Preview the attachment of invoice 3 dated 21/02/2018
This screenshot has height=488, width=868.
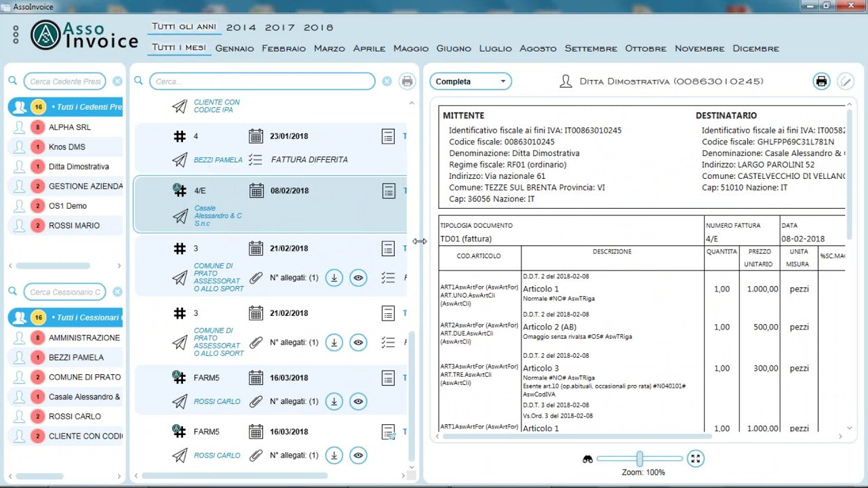point(358,342)
